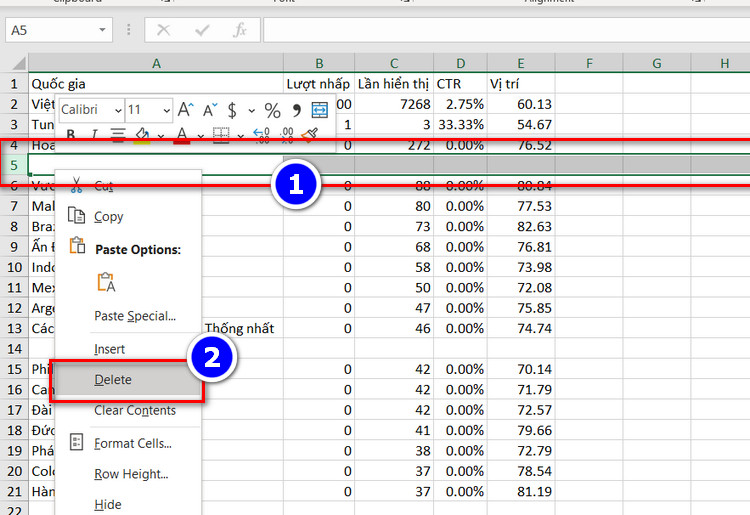Choose Delete from the context menu
Viewport: 750px width, 515px height.
pos(128,380)
